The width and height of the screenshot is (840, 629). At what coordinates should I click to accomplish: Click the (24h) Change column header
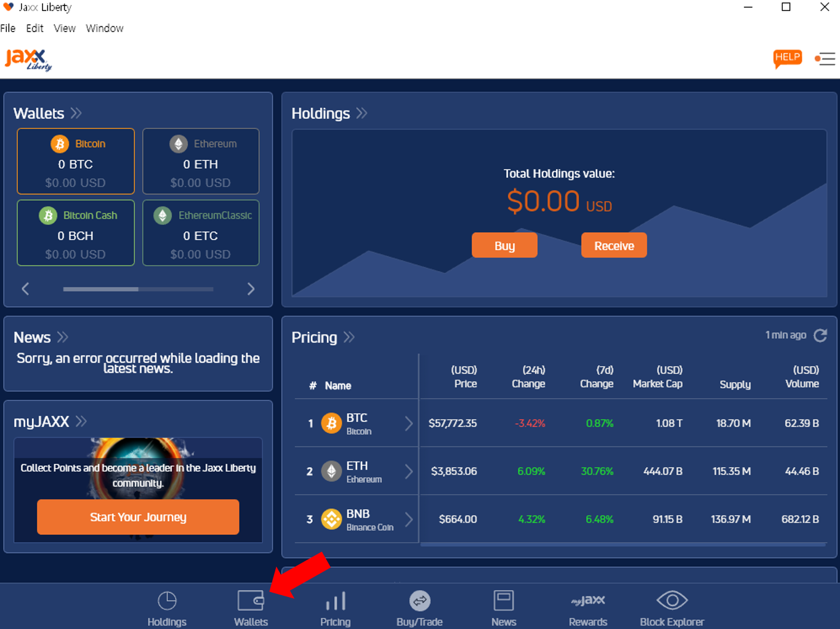tap(528, 377)
